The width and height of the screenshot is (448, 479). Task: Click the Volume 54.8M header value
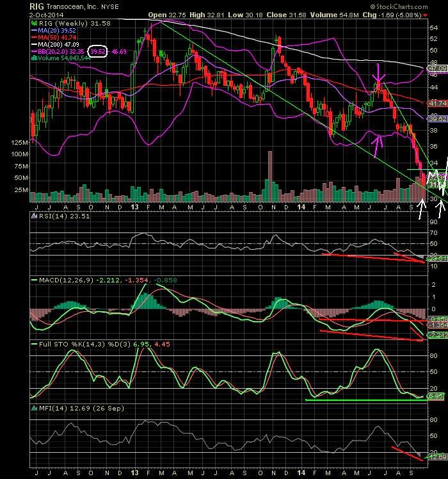tap(334, 15)
